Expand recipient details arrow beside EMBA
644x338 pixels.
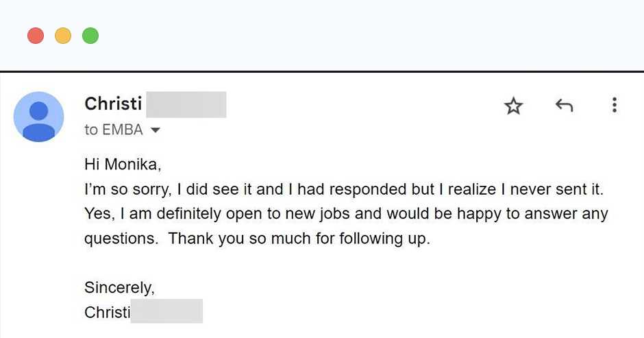pyautogui.click(x=155, y=130)
